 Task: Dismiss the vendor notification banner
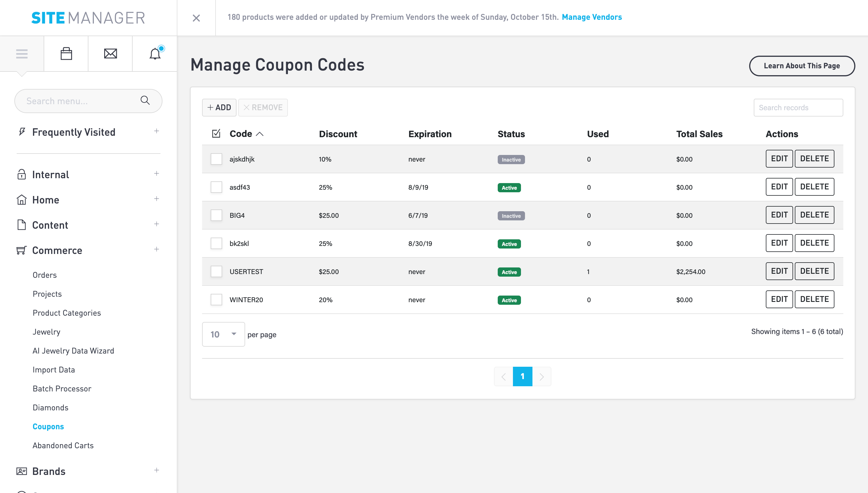tap(196, 18)
